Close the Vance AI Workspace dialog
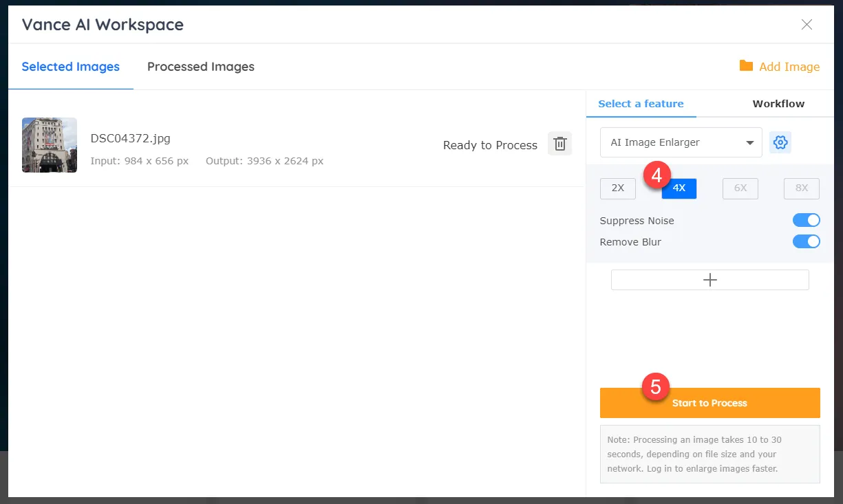Screen dimensions: 843x504 807,25
